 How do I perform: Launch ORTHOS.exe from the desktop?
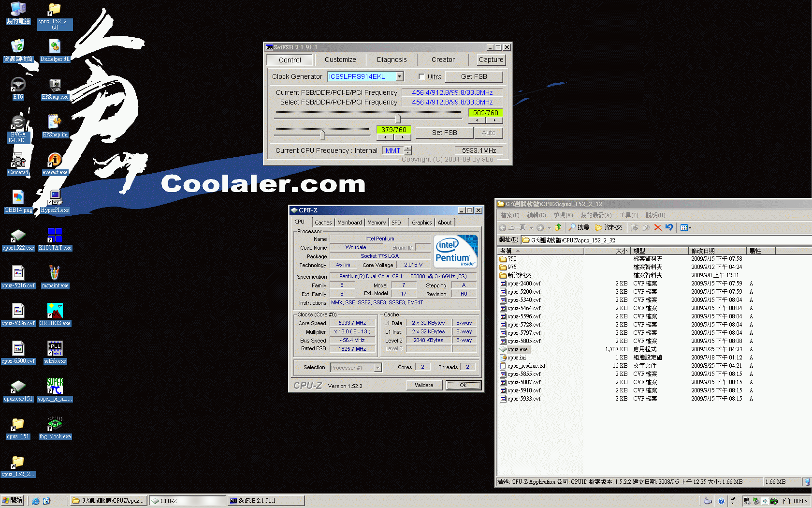click(55, 314)
